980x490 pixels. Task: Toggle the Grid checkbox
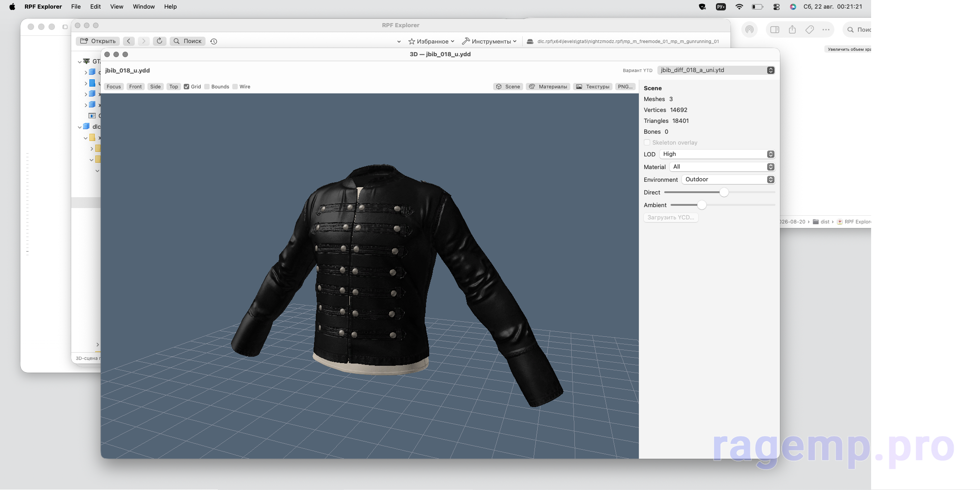(x=186, y=87)
